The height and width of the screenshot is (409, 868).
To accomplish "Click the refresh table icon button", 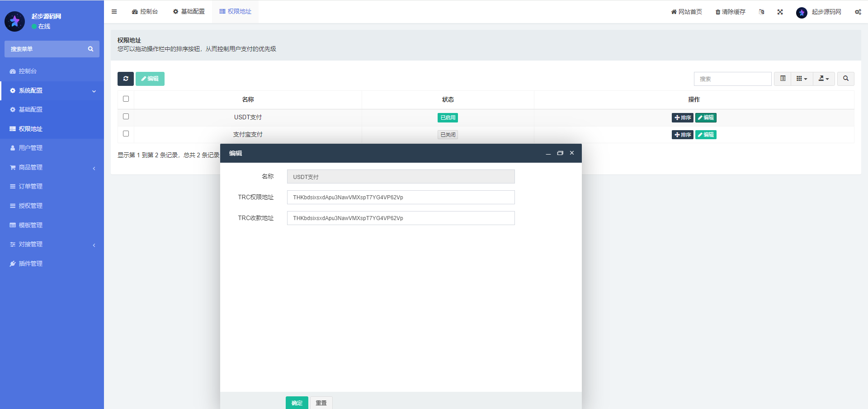I will 125,79.
